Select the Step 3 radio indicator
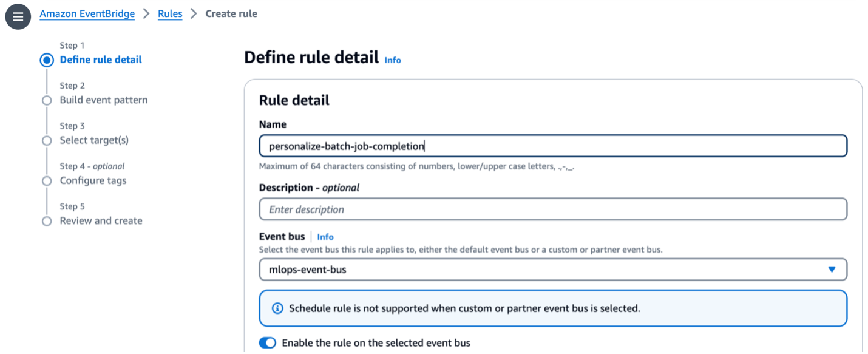868x354 pixels. click(x=47, y=140)
